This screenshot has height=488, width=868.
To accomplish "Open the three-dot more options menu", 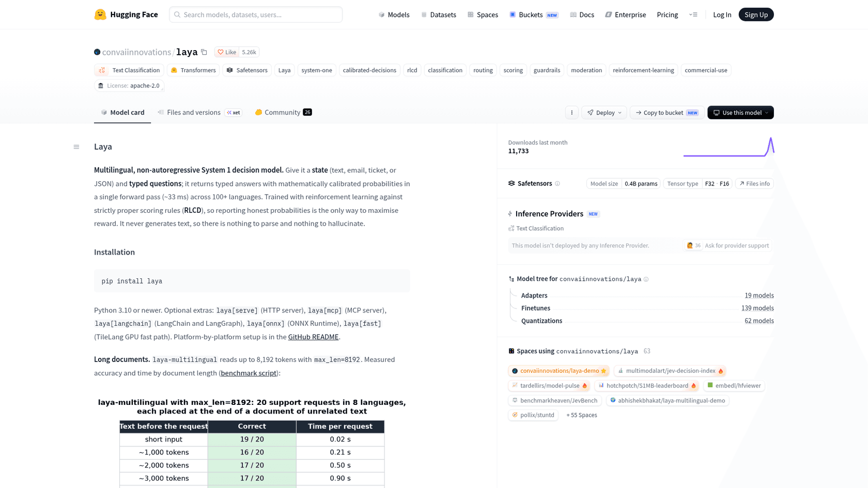I will (x=571, y=113).
